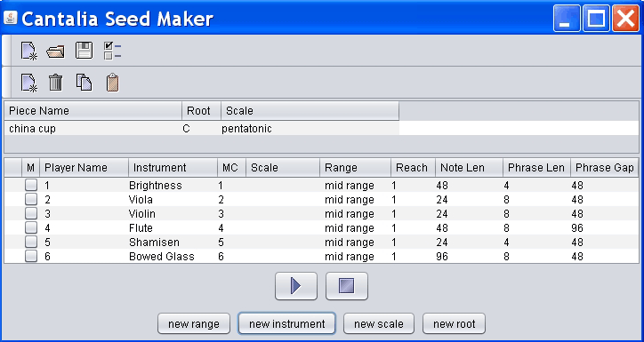
Task: Select the Shamisen instrument cell
Action: pyautogui.click(x=173, y=242)
